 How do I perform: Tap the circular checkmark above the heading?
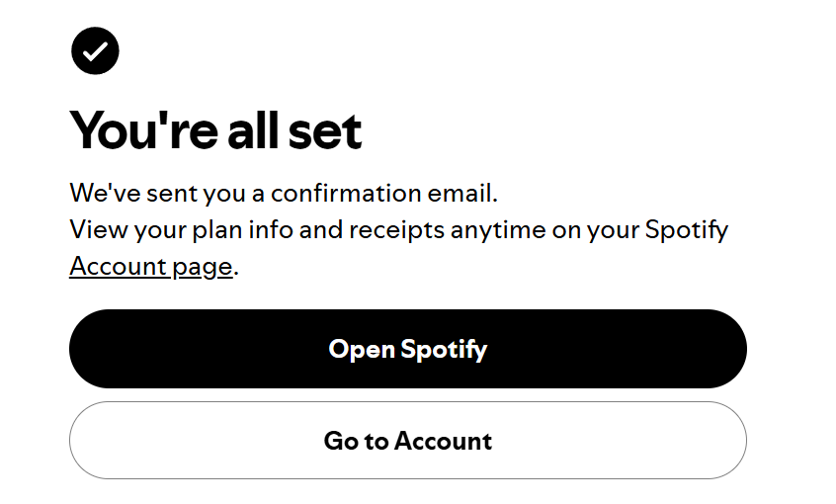pyautogui.click(x=95, y=50)
